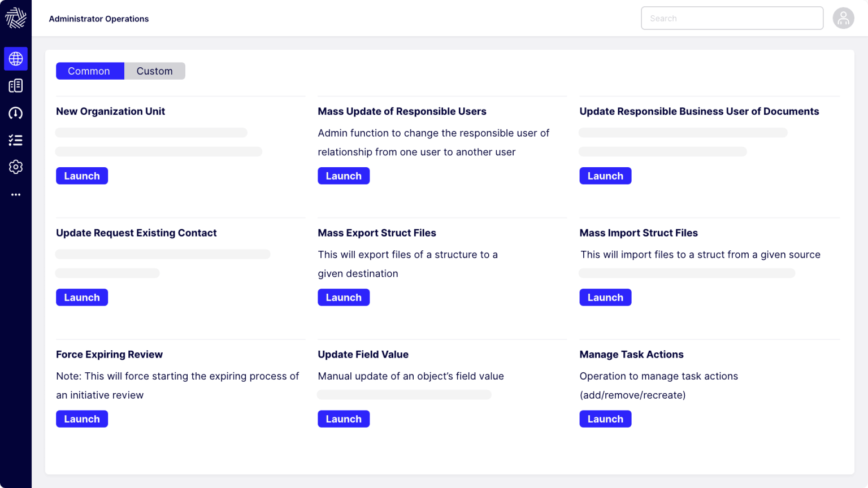Launch Update Request Existing Contact
The image size is (868, 488).
(x=82, y=297)
